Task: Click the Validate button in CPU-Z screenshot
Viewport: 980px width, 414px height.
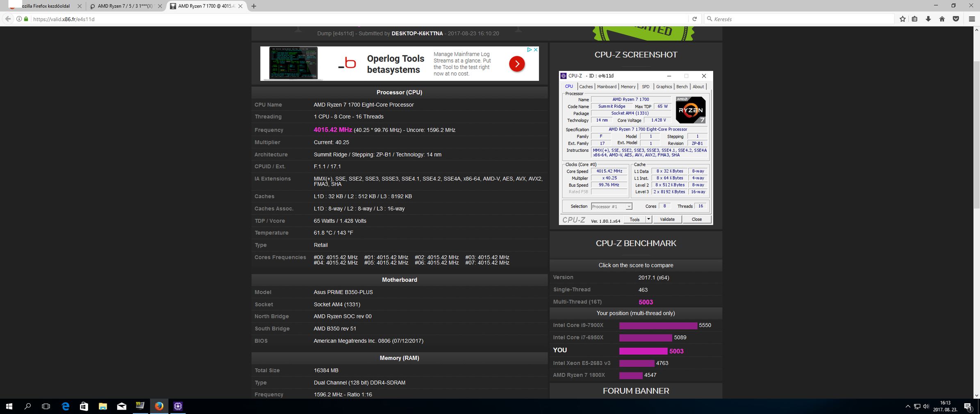Action: [667, 219]
